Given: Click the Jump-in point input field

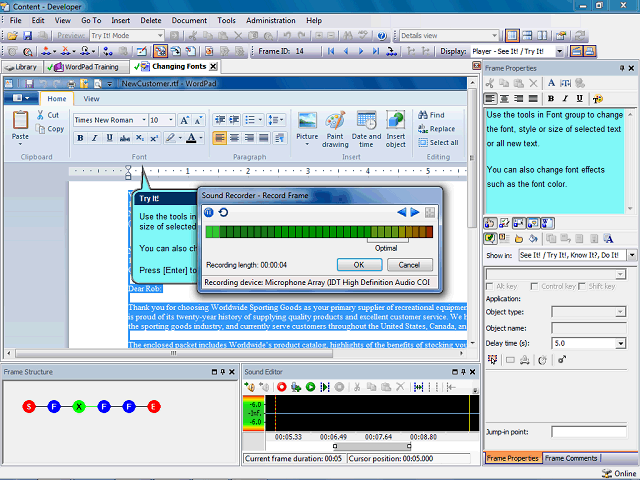Looking at the screenshot, I should pos(589,432).
